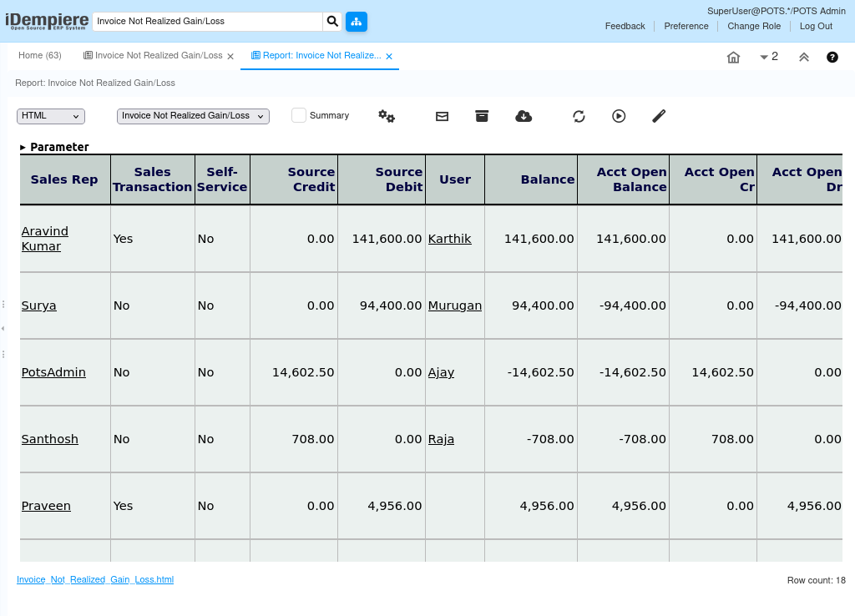Viewport: 855px width, 616px height.
Task: Click Log Out
Action: click(x=816, y=26)
